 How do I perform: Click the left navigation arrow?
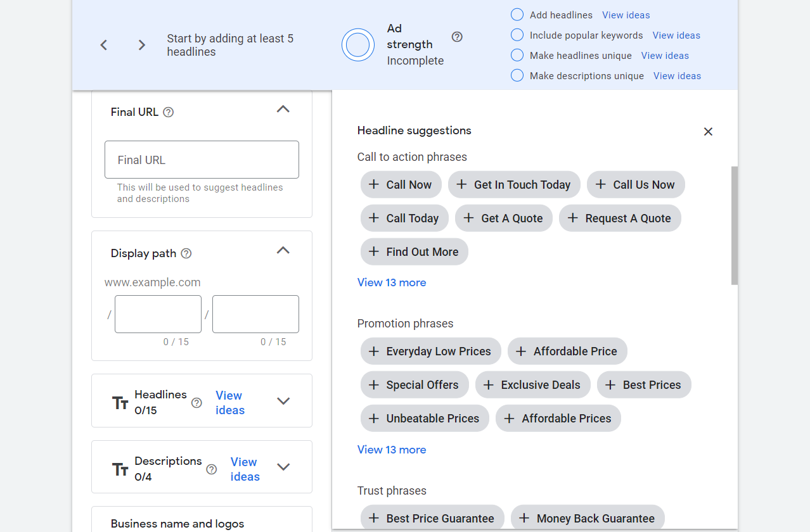click(103, 45)
